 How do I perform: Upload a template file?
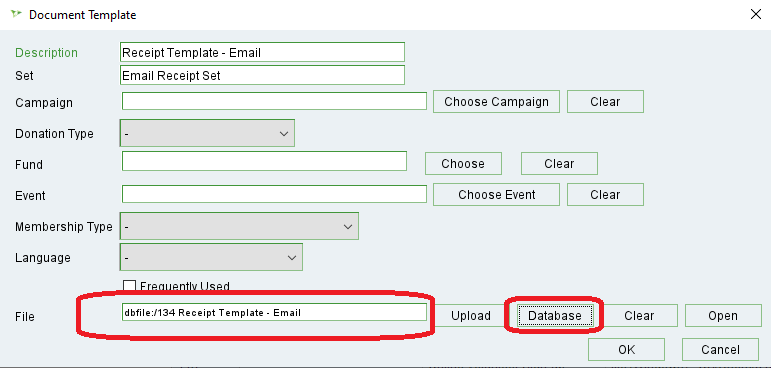coord(471,315)
